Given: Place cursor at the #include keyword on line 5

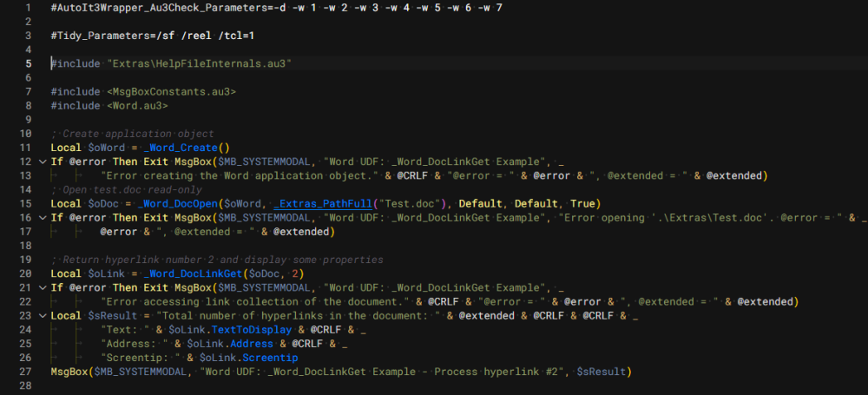Looking at the screenshot, I should (x=76, y=63).
